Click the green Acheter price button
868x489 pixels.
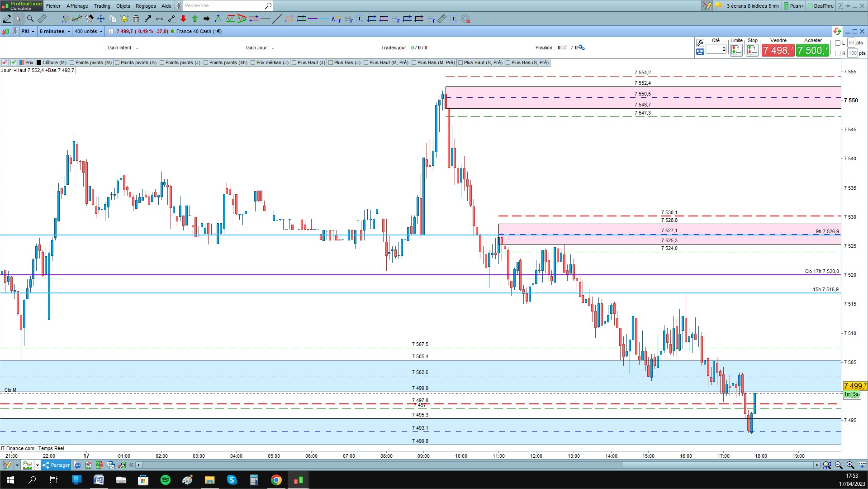[813, 50]
